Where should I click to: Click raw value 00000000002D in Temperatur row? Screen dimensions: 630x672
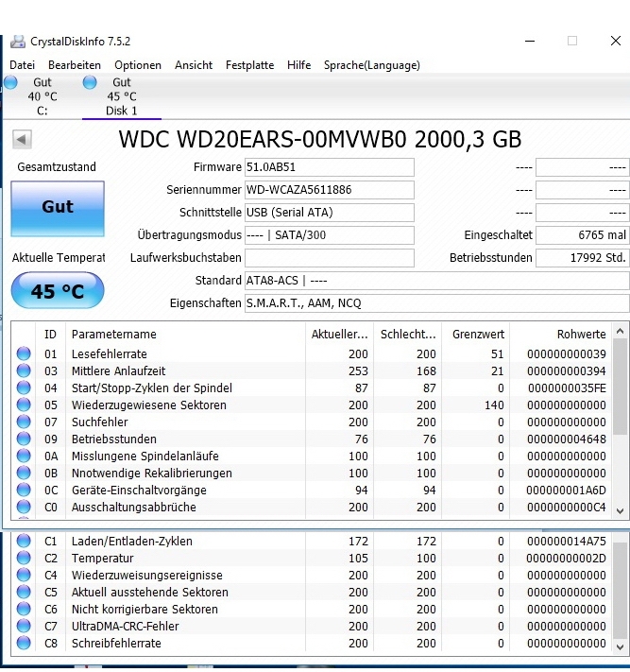tap(566, 559)
